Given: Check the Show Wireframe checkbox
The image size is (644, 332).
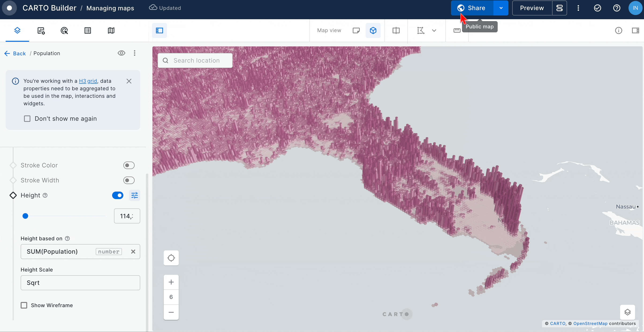Looking at the screenshot, I should pos(24,305).
